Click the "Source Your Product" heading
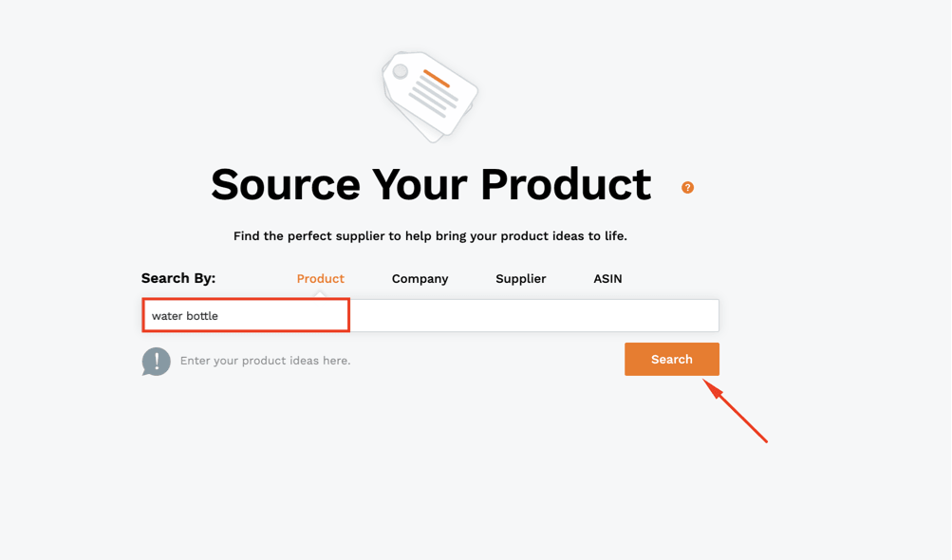 click(431, 184)
